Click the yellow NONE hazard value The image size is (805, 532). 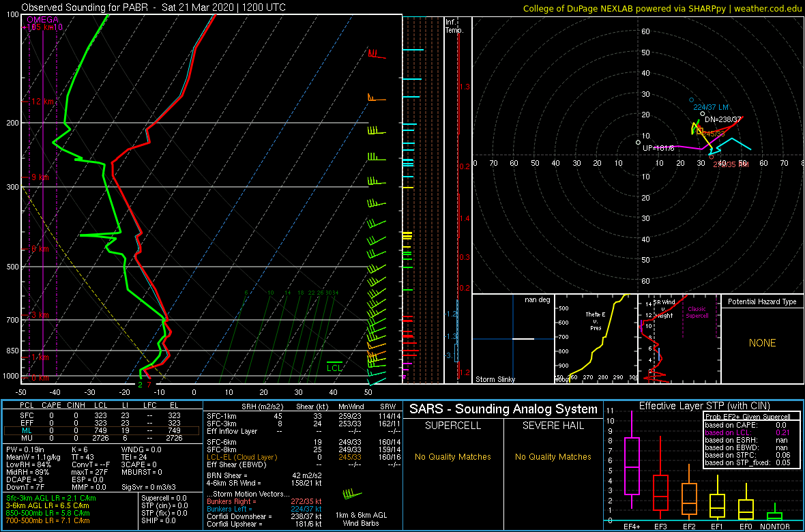pos(762,343)
